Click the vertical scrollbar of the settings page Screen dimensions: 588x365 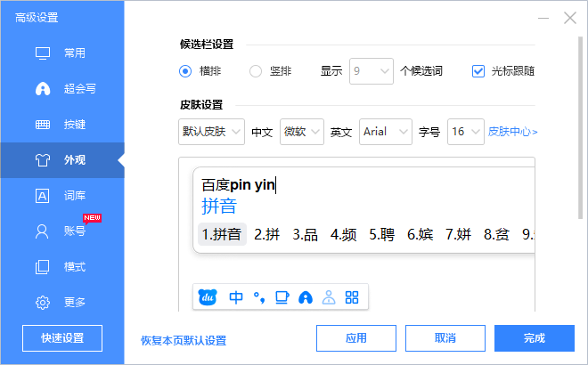point(581,127)
